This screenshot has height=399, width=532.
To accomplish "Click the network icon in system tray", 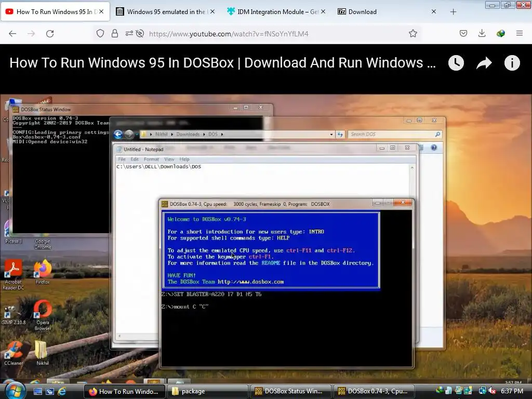I will tap(482, 391).
